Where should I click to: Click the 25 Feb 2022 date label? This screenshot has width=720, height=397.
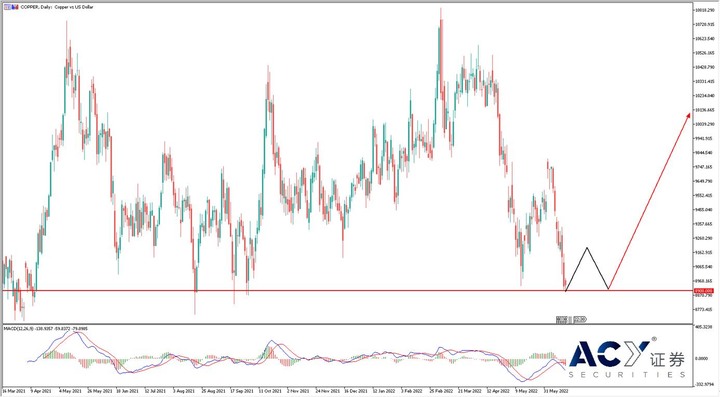441,391
